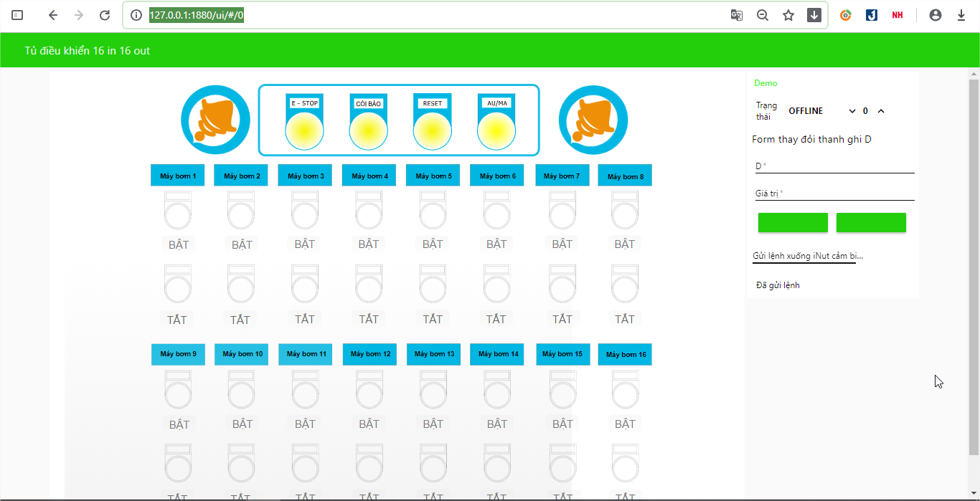Viewport: 980px width, 501px height.
Task: Click the Gửi lệnh xuống iNut field
Action: coord(804,256)
